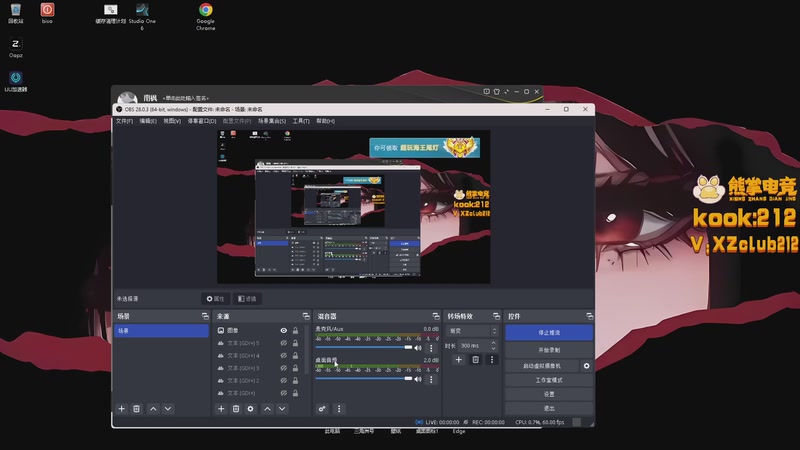The width and height of the screenshot is (800, 450).
Task: Click the blue stop streaming button
Action: click(549, 332)
